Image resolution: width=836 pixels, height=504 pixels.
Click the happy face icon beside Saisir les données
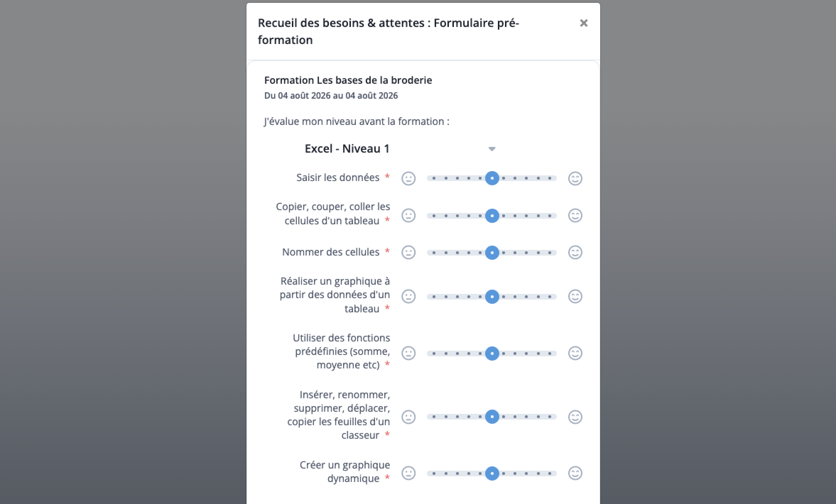click(575, 178)
